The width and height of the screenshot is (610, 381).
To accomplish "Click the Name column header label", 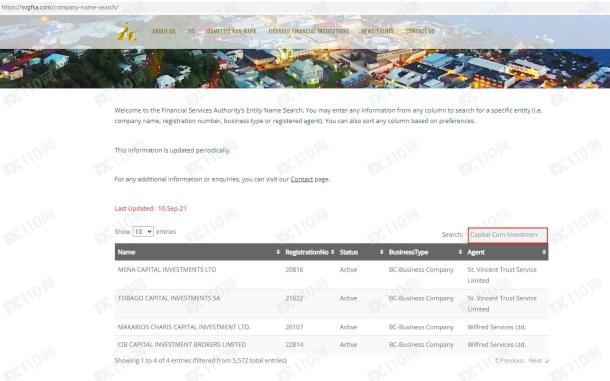I will click(x=126, y=252).
